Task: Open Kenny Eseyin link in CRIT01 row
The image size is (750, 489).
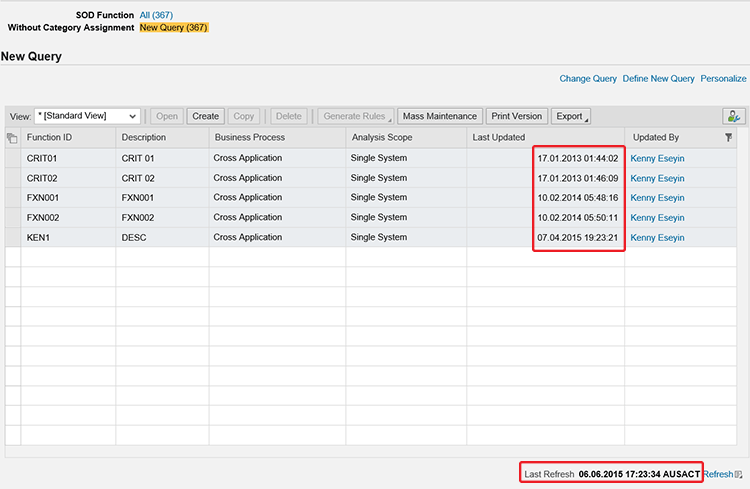Action: pos(657,158)
